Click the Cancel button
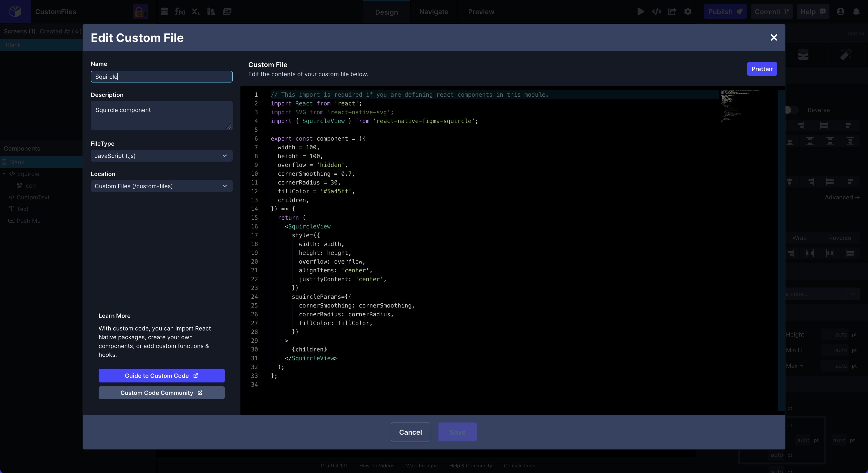The width and height of the screenshot is (868, 473). [410, 432]
